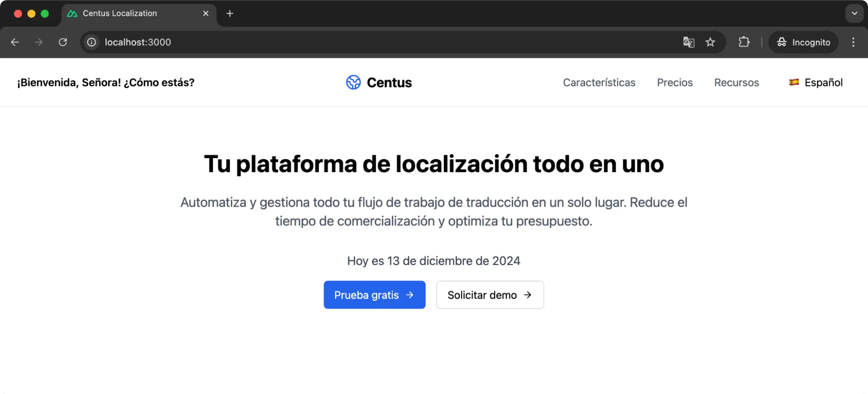This screenshot has height=394, width=868.
Task: Click the Prueba gratis button
Action: click(374, 295)
